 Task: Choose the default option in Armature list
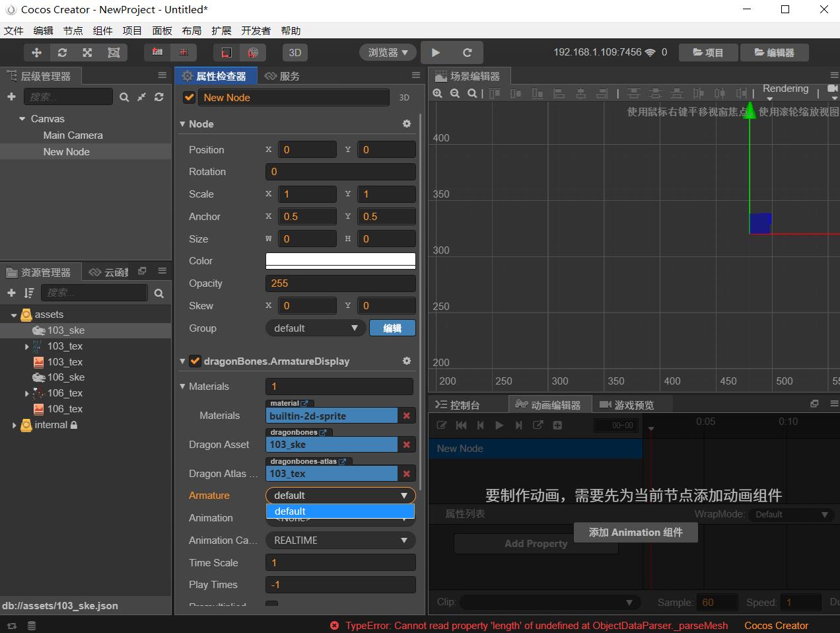[x=340, y=511]
